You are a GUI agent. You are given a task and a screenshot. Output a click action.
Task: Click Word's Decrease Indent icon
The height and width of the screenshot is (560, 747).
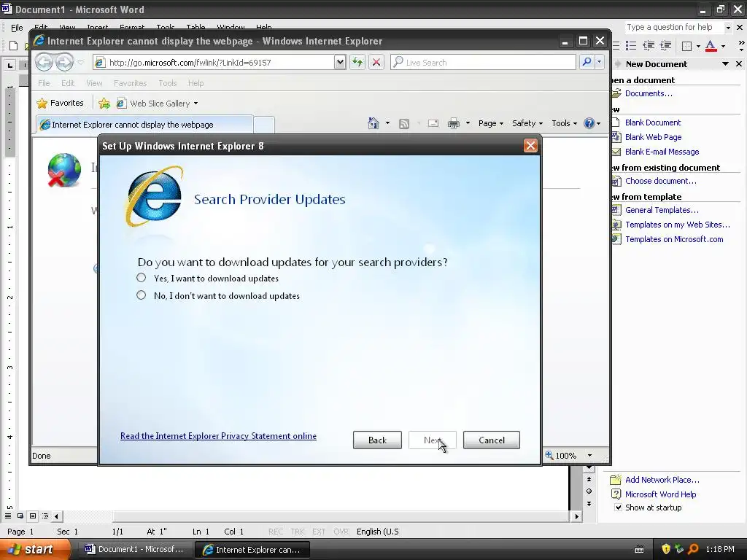coord(649,46)
